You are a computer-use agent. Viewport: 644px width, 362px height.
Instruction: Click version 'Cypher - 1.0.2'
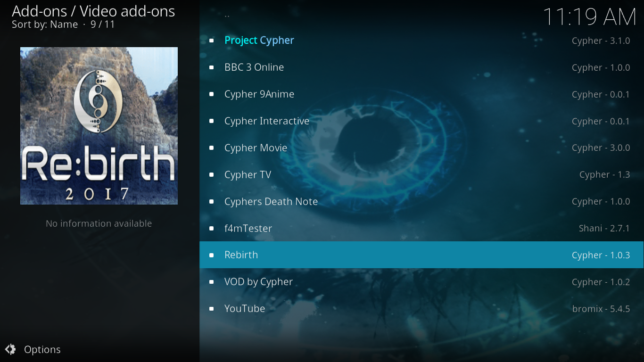coord(601,282)
